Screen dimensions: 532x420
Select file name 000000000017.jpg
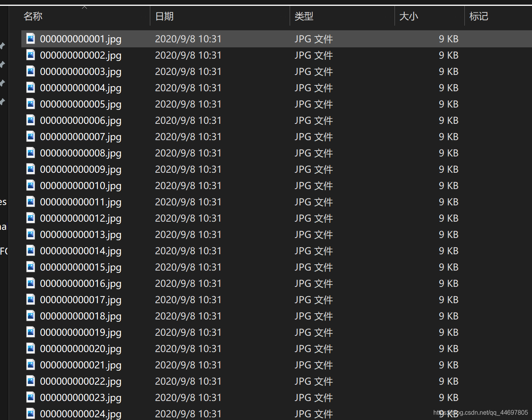coord(81,300)
